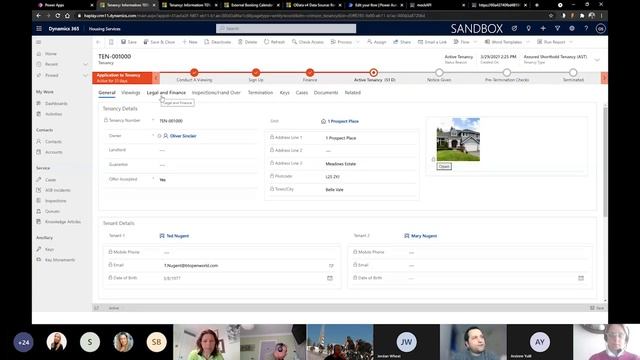Select the Active Tenancy process stage
Screen dimensions: 640x360
click(x=373, y=73)
